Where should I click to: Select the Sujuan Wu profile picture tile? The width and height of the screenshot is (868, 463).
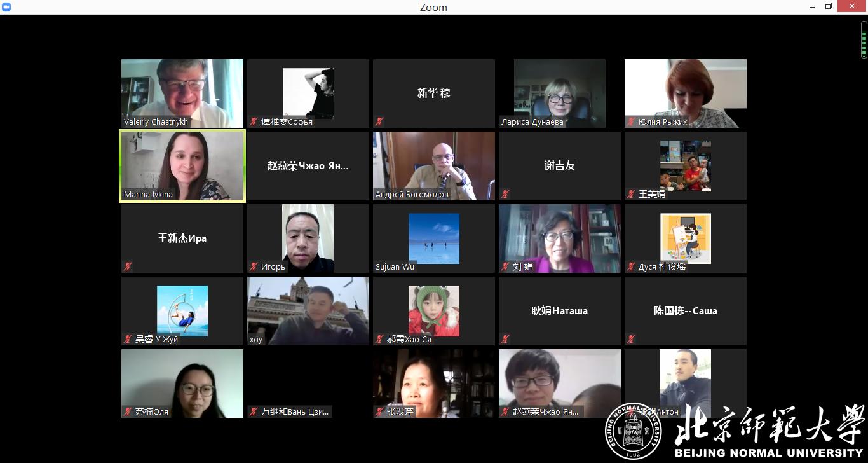pyautogui.click(x=434, y=238)
